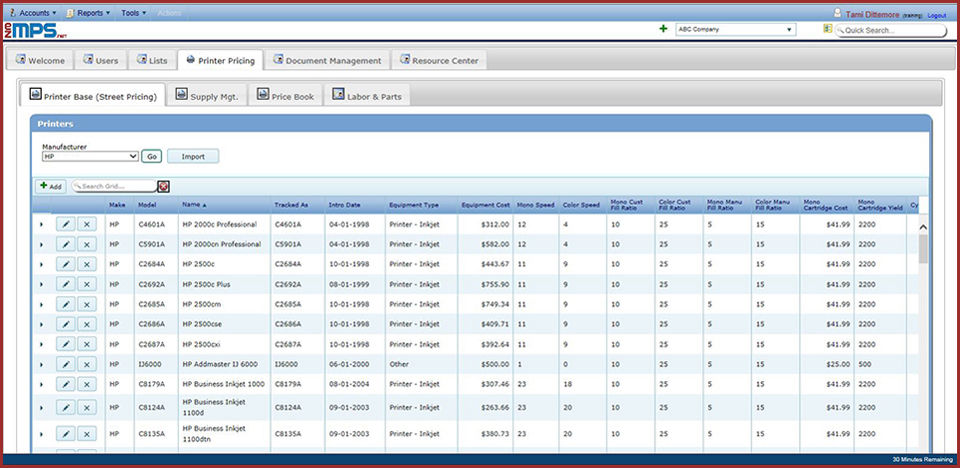Switch to Labor & Parts sub-tab
Screen dimensions: 960x468
(x=367, y=95)
